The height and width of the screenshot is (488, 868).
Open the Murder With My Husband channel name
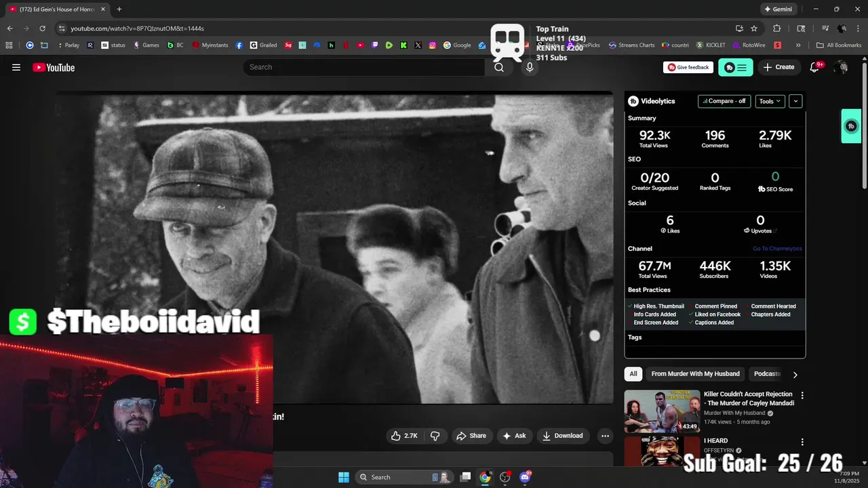[734, 413]
